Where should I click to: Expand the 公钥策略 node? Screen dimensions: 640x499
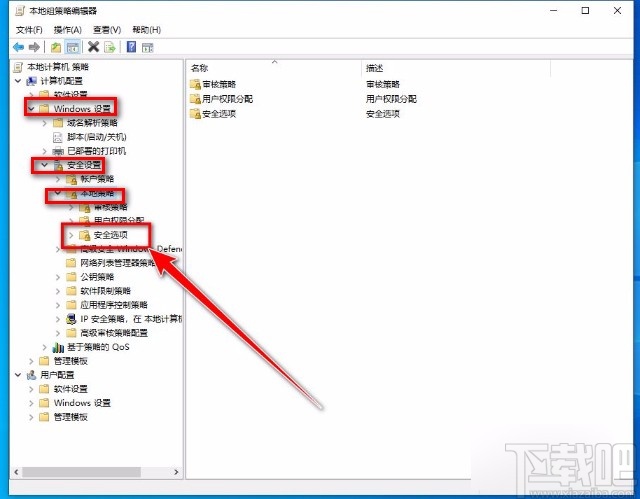58,277
